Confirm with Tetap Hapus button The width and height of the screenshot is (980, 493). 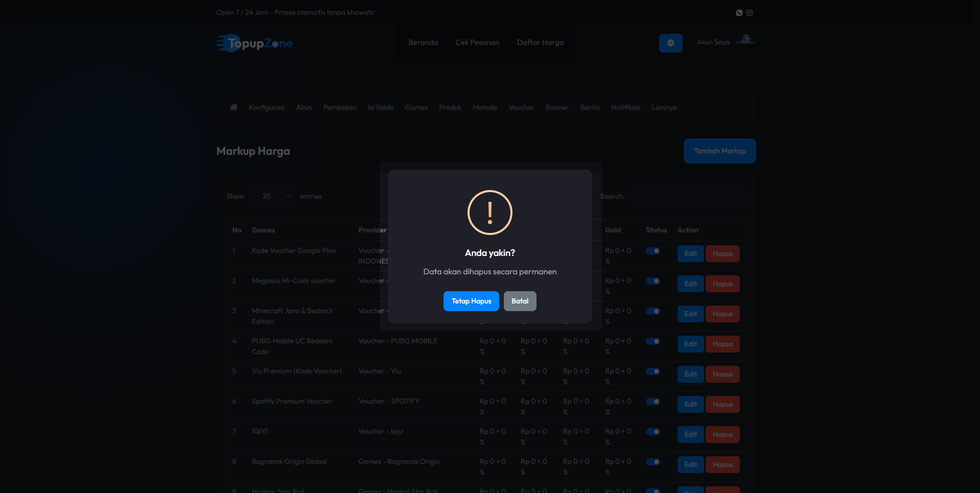[471, 301]
